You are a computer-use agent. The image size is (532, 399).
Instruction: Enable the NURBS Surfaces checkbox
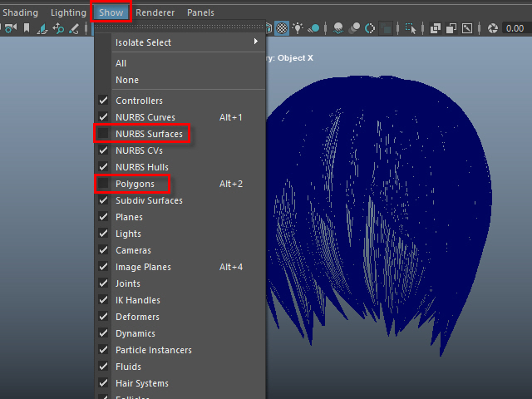tap(104, 134)
